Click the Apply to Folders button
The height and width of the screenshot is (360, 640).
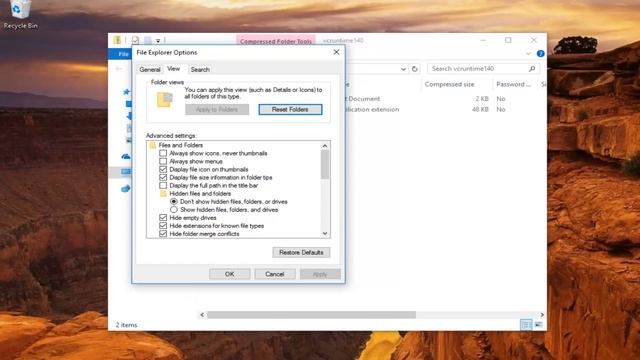pos(217,109)
